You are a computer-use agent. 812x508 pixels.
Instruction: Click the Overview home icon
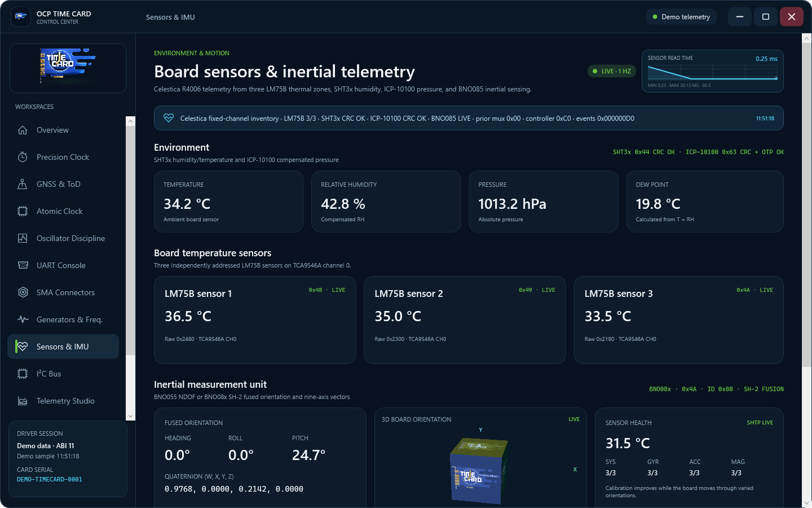click(23, 130)
